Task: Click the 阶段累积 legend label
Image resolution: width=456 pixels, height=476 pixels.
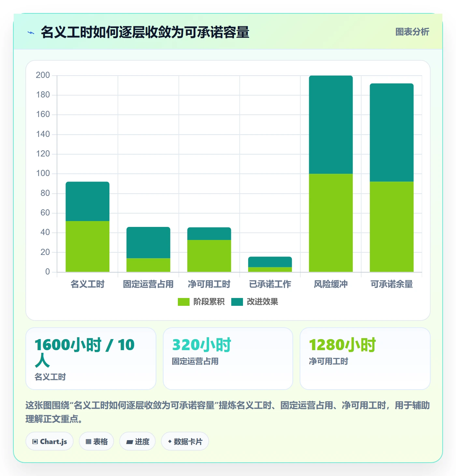Action: (209, 302)
